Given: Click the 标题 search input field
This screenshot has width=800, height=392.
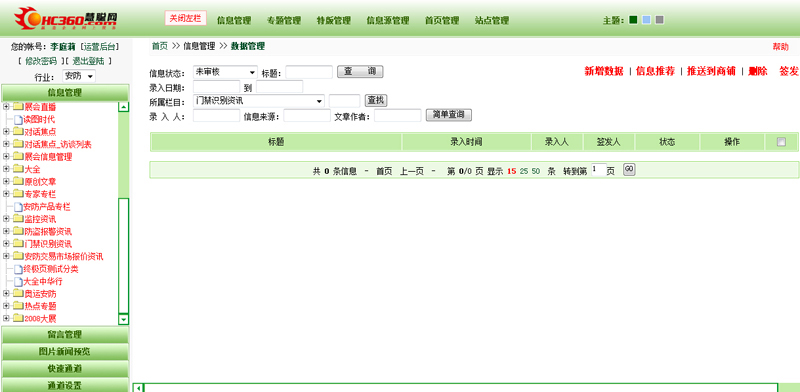Looking at the screenshot, I should [309, 72].
